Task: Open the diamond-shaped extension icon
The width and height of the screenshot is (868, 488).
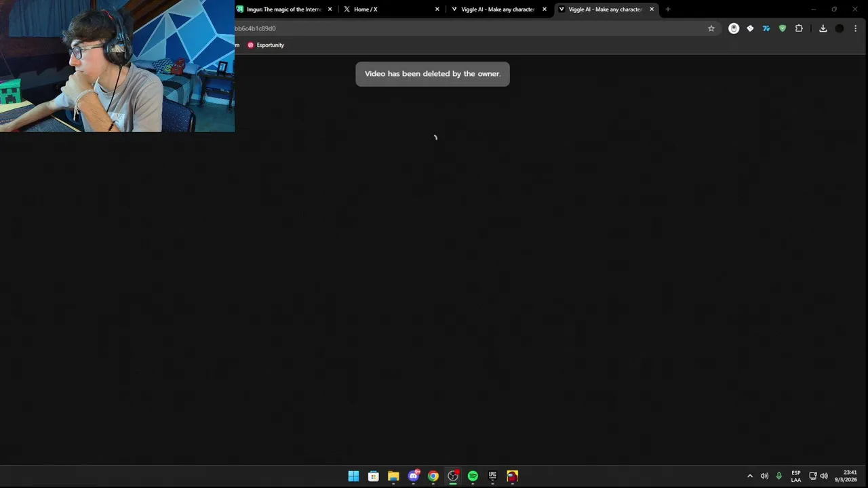Action: (x=750, y=28)
